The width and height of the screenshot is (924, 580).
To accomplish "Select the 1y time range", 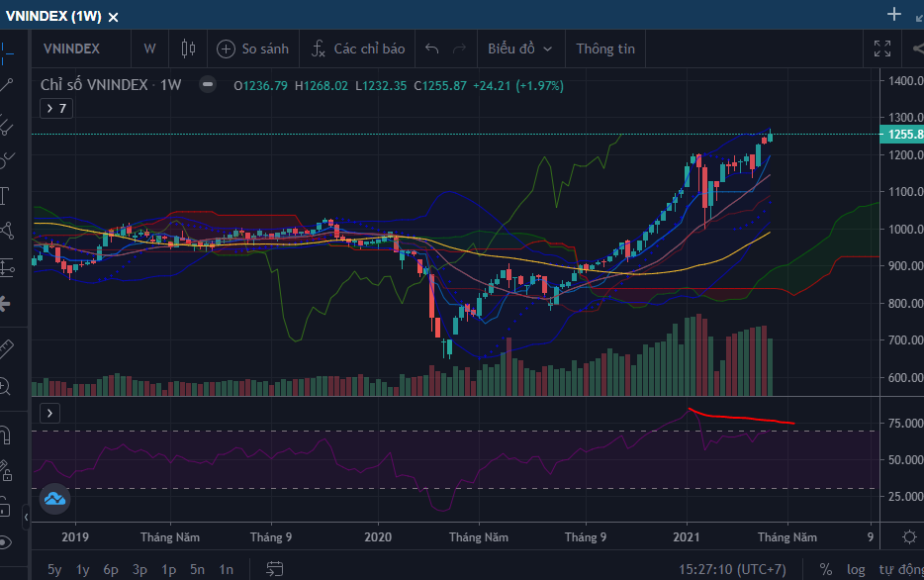I will pos(83,569).
